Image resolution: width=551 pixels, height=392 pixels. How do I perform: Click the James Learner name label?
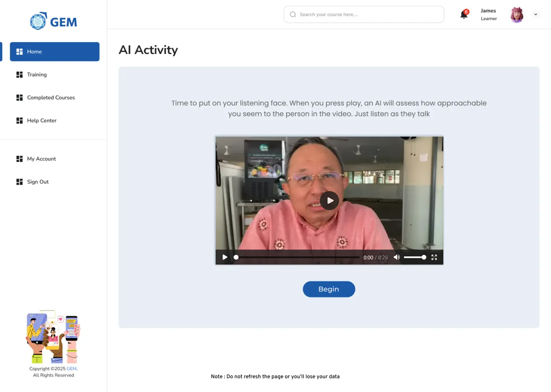pyautogui.click(x=489, y=15)
